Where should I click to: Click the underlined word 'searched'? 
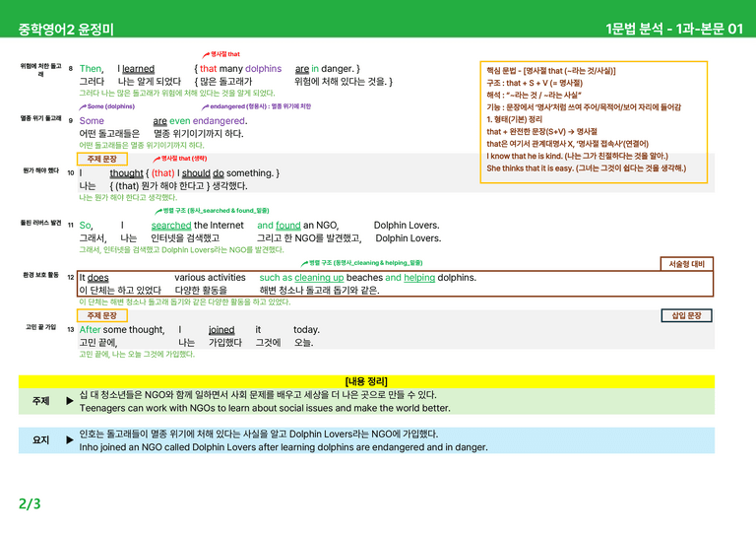coord(171,226)
